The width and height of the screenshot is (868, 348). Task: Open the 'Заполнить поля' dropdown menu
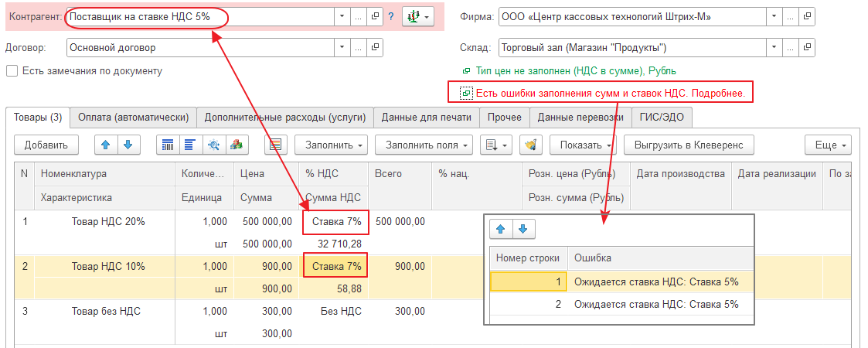(424, 145)
